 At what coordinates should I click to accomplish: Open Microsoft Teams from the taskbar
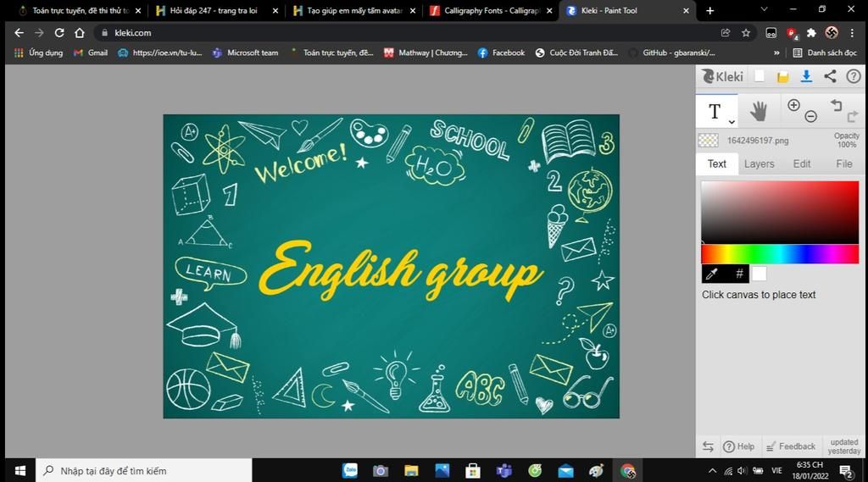[x=504, y=470]
